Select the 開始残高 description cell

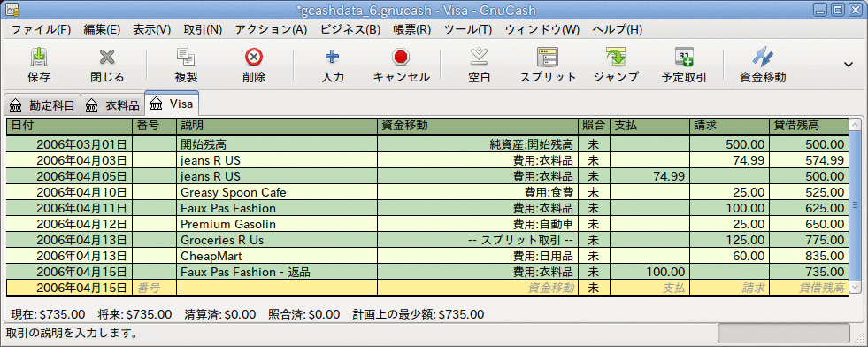(277, 145)
